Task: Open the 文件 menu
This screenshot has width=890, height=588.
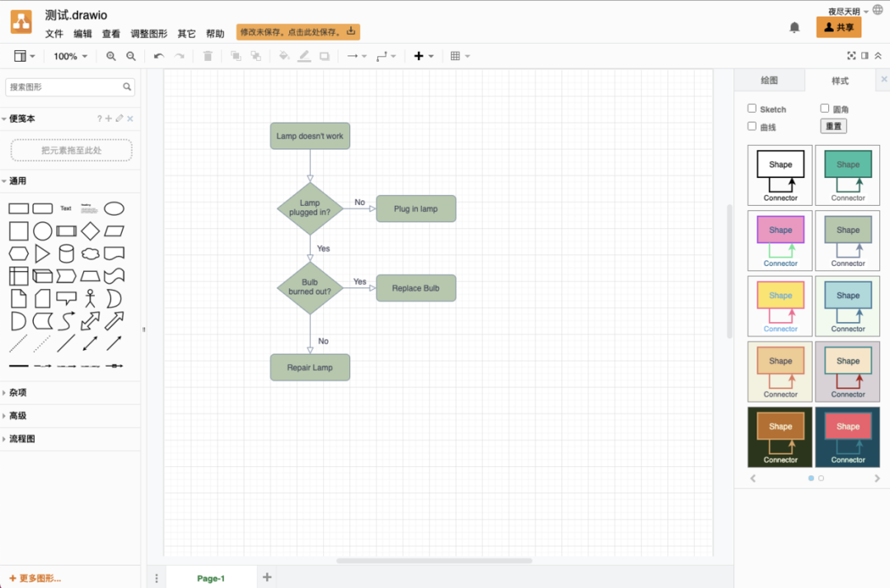Action: [x=54, y=34]
